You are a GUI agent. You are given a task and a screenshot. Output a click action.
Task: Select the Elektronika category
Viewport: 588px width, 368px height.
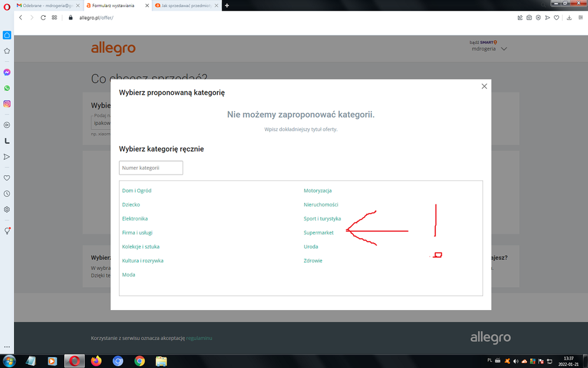135,218
